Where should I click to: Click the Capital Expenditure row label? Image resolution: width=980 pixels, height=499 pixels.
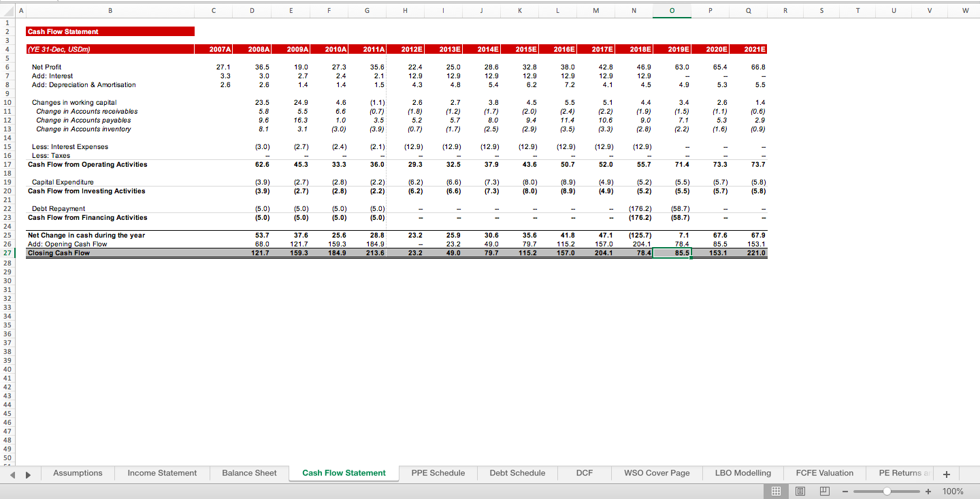(63, 182)
